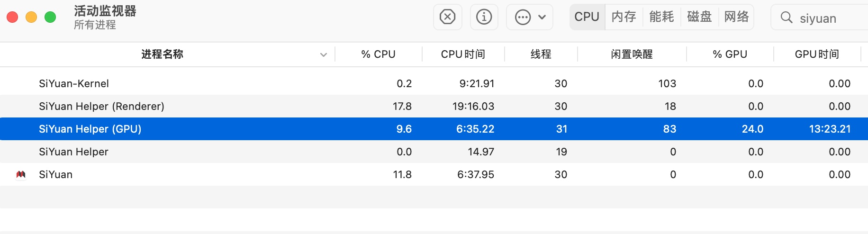Click idle wake-ups value 103

tap(667, 83)
